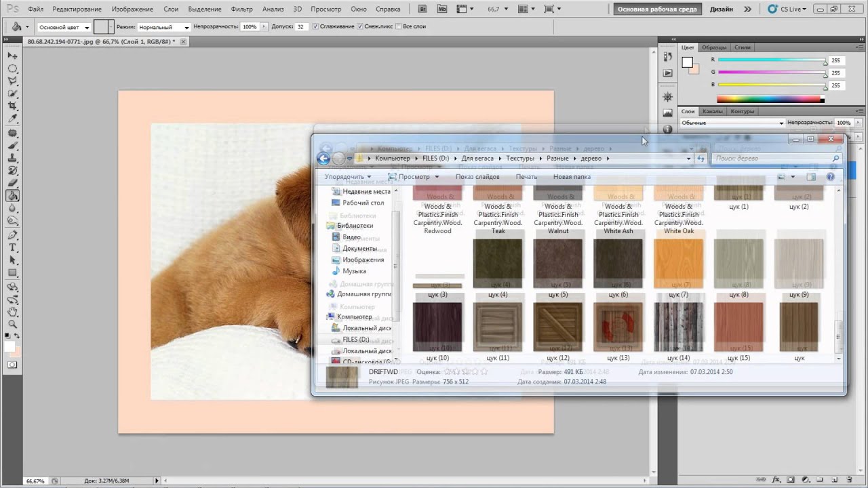Open the Фильтр menu
The height and width of the screenshot is (488, 868).
241,9
